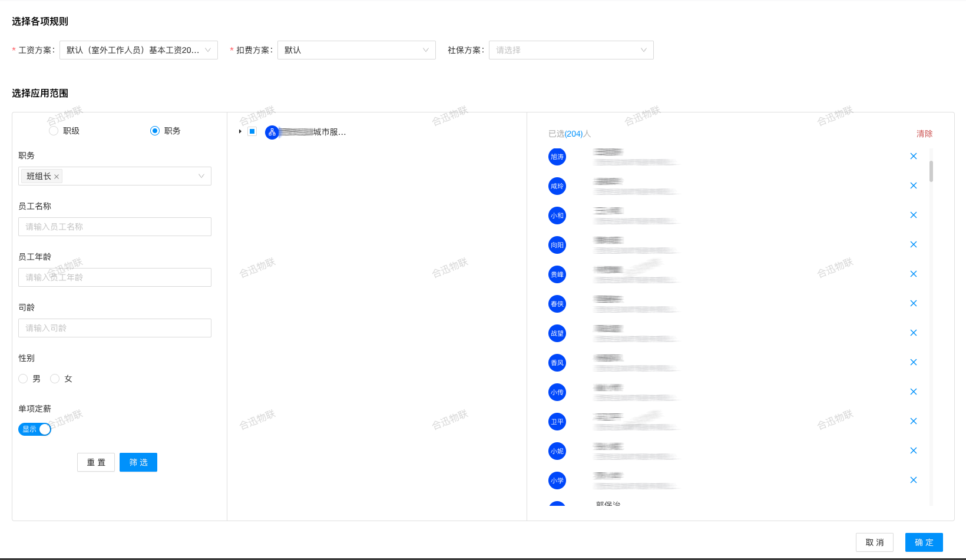The width and height of the screenshot is (966, 560).
Task: Open the 社保方案 dropdown
Action: 571,50
